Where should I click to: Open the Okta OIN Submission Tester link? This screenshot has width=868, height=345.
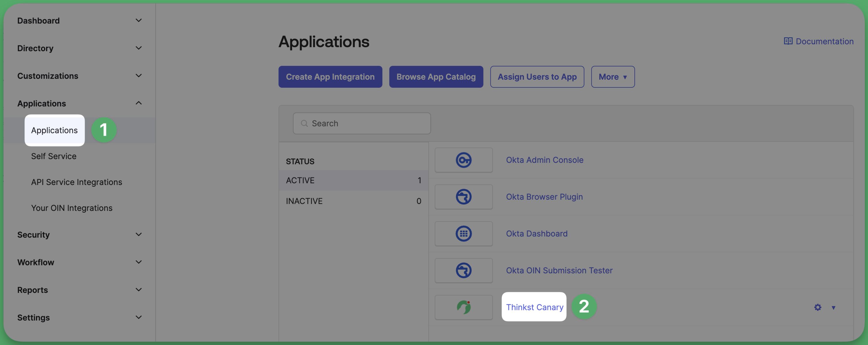coord(559,270)
